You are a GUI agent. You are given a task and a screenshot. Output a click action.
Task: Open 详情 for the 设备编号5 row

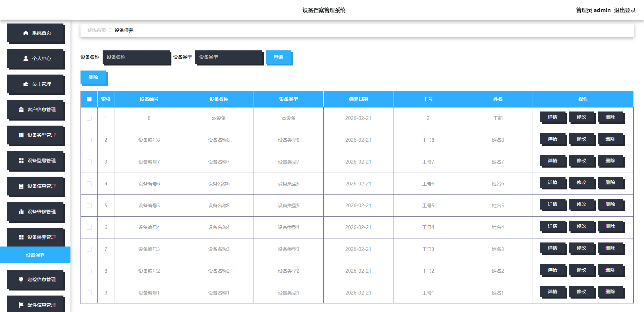553,205
